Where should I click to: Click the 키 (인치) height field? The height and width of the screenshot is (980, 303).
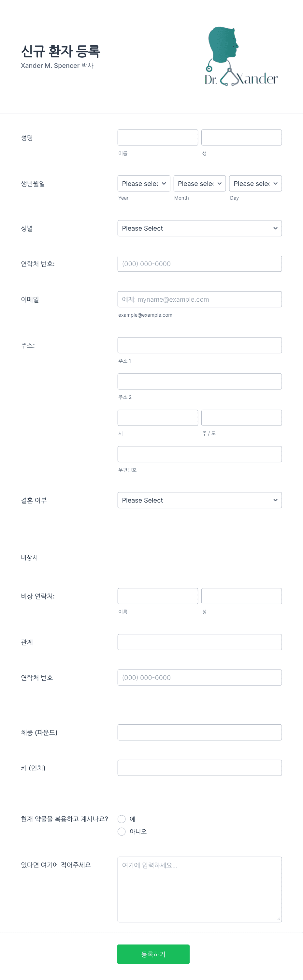(x=200, y=768)
